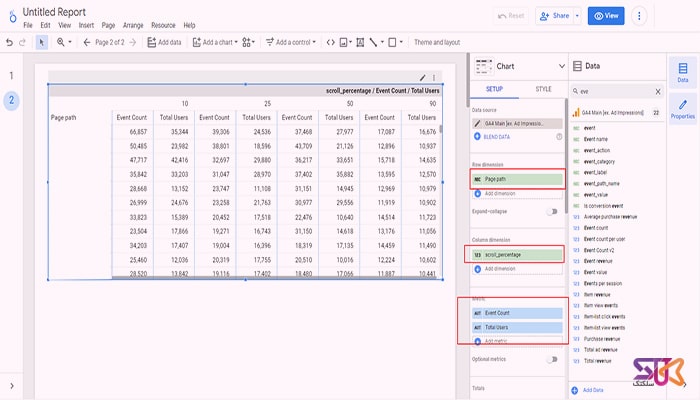Open the View menu
This screenshot has height=400, width=700.
tap(64, 25)
